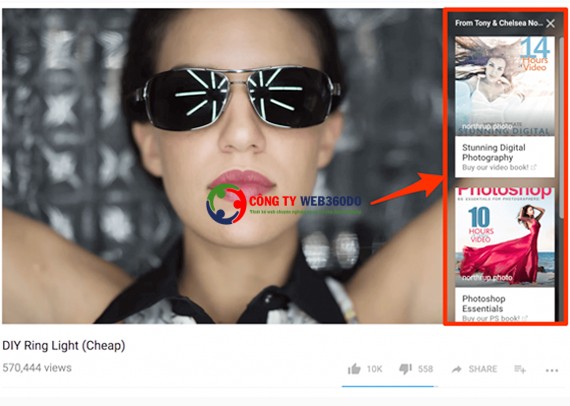The image size is (570, 406).
Task: Open the three-dot more options menu
Action: tap(552, 371)
